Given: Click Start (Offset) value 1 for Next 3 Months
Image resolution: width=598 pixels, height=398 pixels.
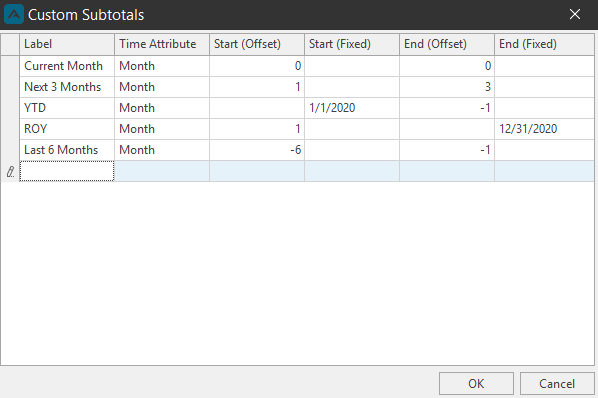Looking at the screenshot, I should (x=257, y=87).
